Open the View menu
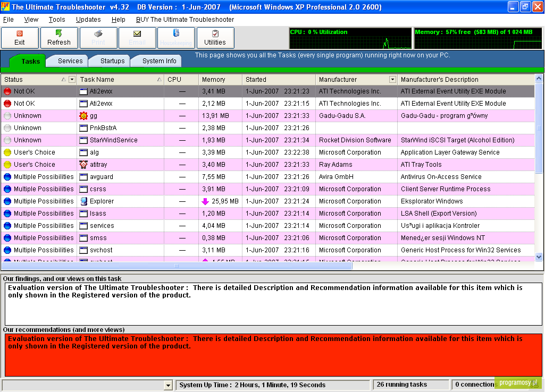This screenshot has height=392, width=545. [31, 20]
